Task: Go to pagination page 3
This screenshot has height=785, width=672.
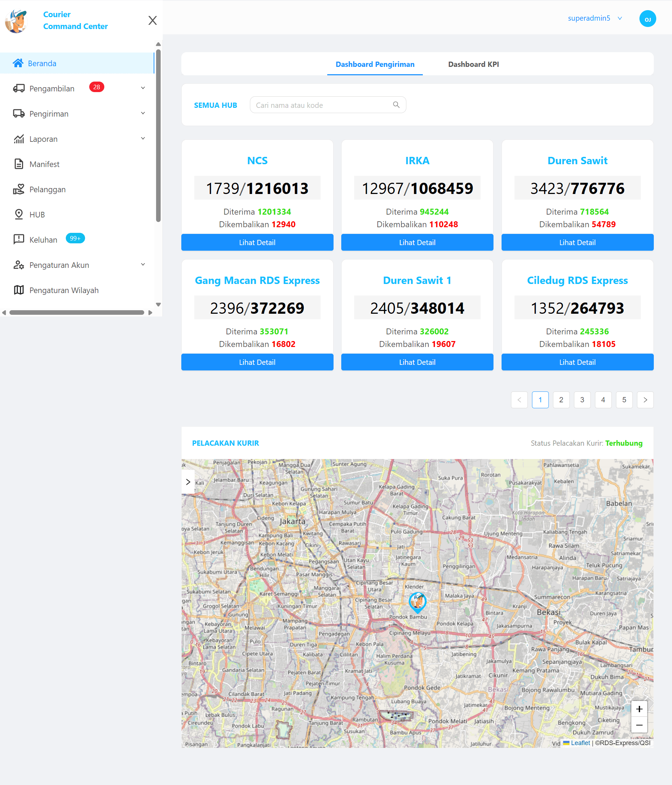Action: coord(582,400)
